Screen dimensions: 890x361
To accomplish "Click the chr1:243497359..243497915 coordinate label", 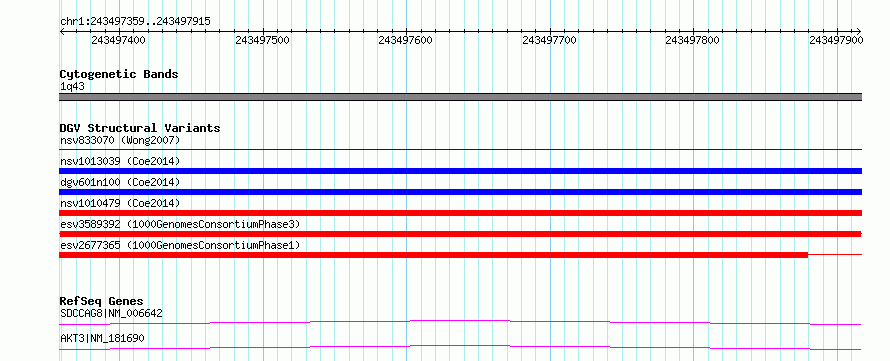I will [x=135, y=22].
